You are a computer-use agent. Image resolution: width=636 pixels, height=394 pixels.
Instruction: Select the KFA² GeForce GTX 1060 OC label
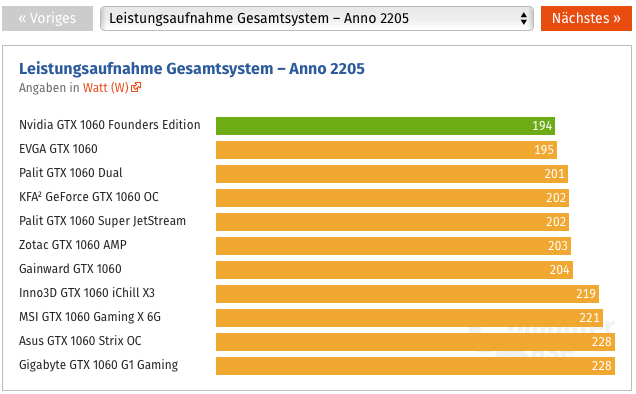[x=89, y=197]
